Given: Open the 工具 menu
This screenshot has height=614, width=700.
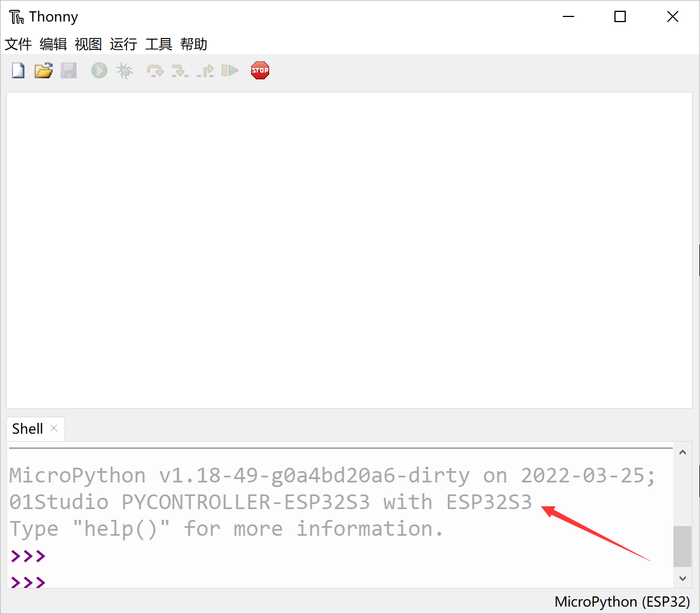Looking at the screenshot, I should (x=159, y=44).
